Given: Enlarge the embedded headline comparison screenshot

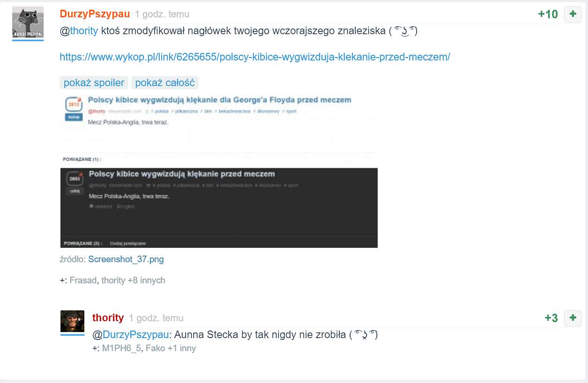Looking at the screenshot, I should coord(219,170).
